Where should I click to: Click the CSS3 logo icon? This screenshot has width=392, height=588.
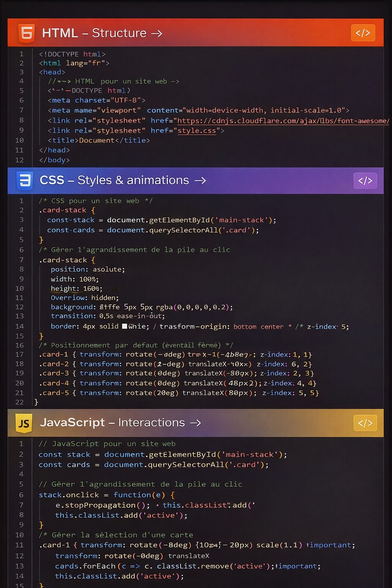pyautogui.click(x=25, y=180)
